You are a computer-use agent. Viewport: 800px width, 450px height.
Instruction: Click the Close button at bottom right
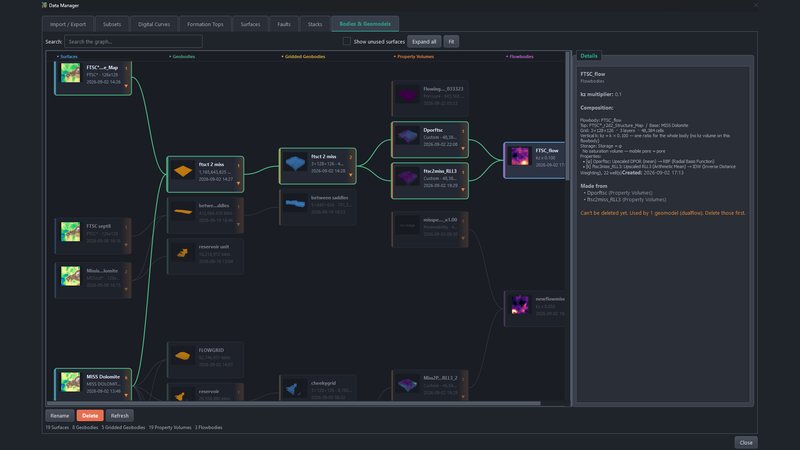click(x=746, y=442)
